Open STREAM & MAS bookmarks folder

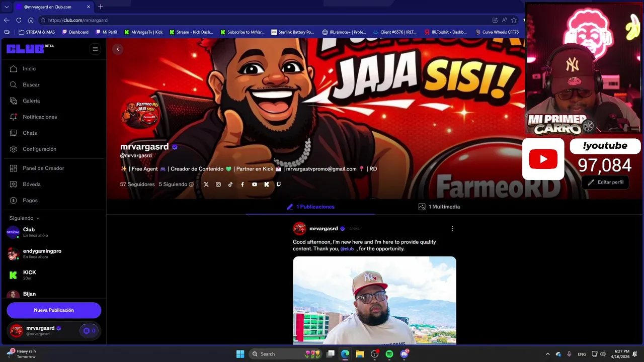(37, 32)
